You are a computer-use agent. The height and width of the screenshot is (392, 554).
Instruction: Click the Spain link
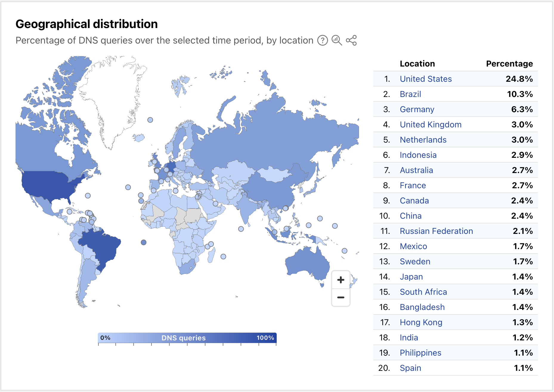coord(410,368)
